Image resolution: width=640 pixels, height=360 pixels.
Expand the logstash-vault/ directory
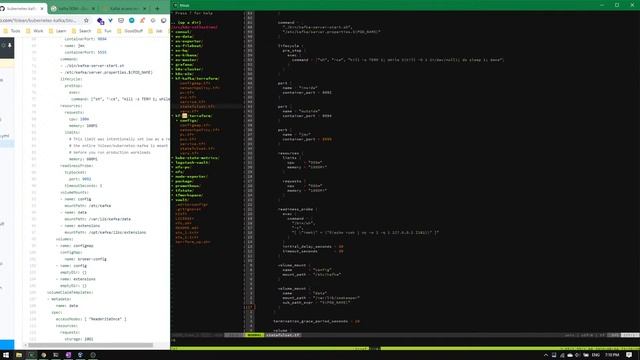click(192, 162)
